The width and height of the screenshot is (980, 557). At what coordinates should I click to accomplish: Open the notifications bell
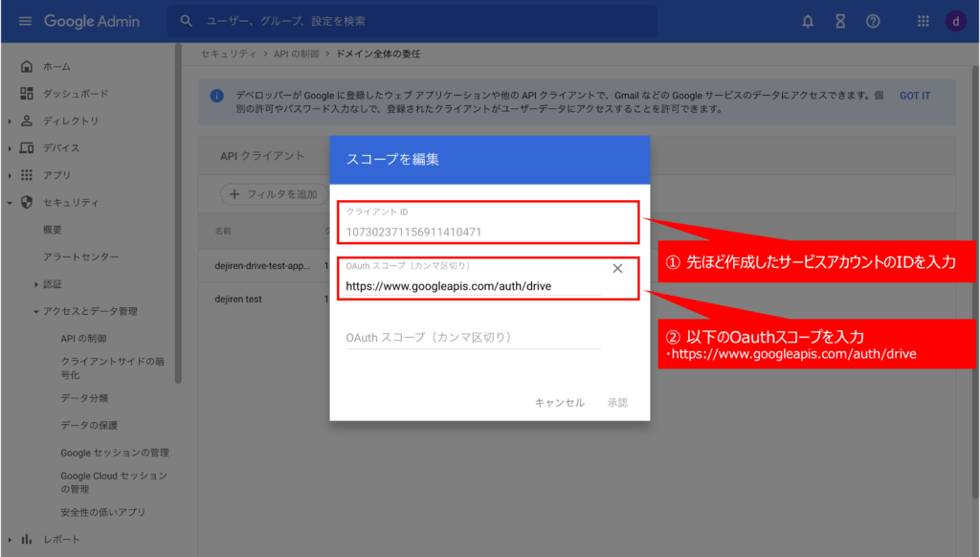point(808,21)
